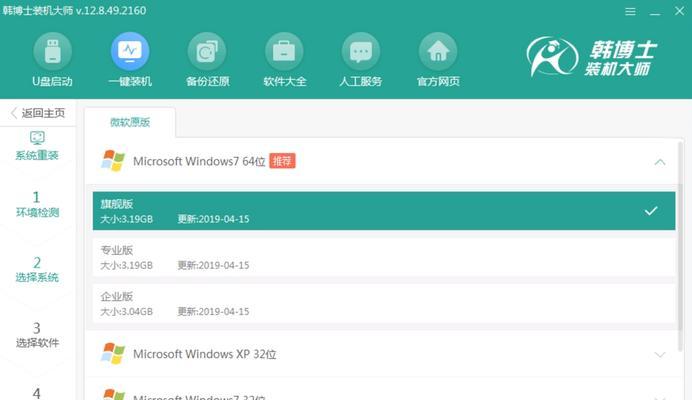This screenshot has height=400, width=692.
Task: Open the 软件大全 software collection
Action: [284, 60]
